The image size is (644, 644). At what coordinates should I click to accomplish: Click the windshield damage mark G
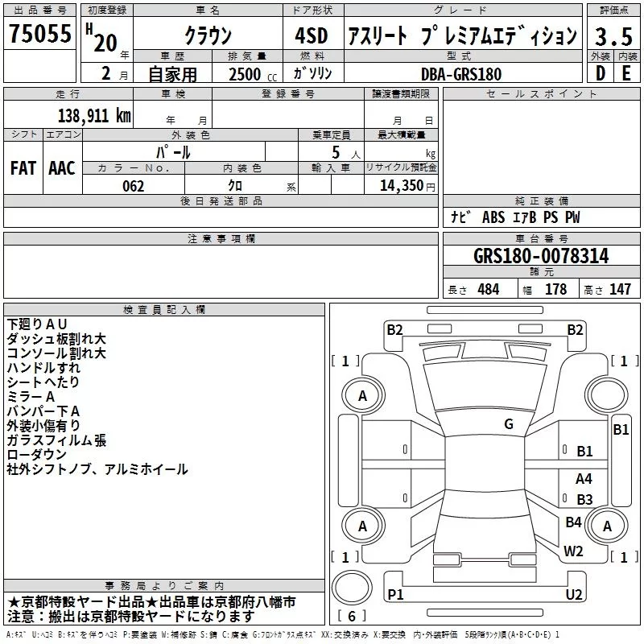click(x=509, y=424)
